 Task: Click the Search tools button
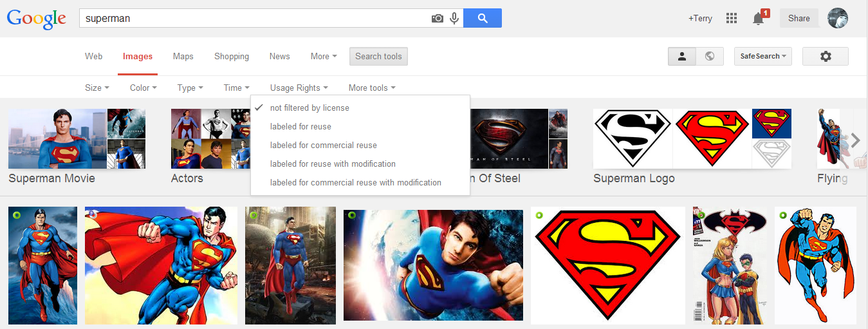coord(378,57)
